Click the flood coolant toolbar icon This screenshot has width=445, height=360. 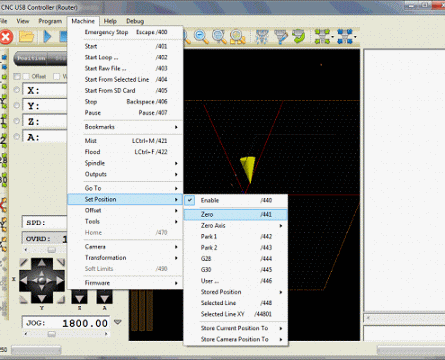[x=280, y=37]
